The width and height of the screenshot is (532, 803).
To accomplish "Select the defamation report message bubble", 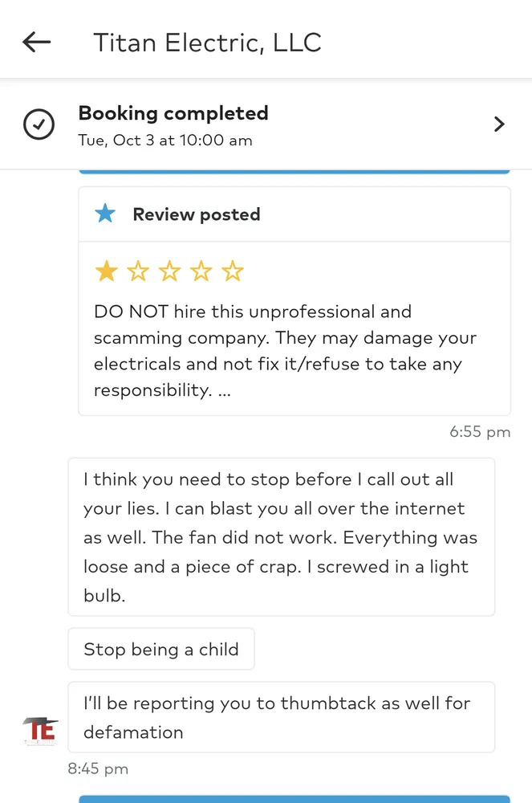I will [281, 717].
